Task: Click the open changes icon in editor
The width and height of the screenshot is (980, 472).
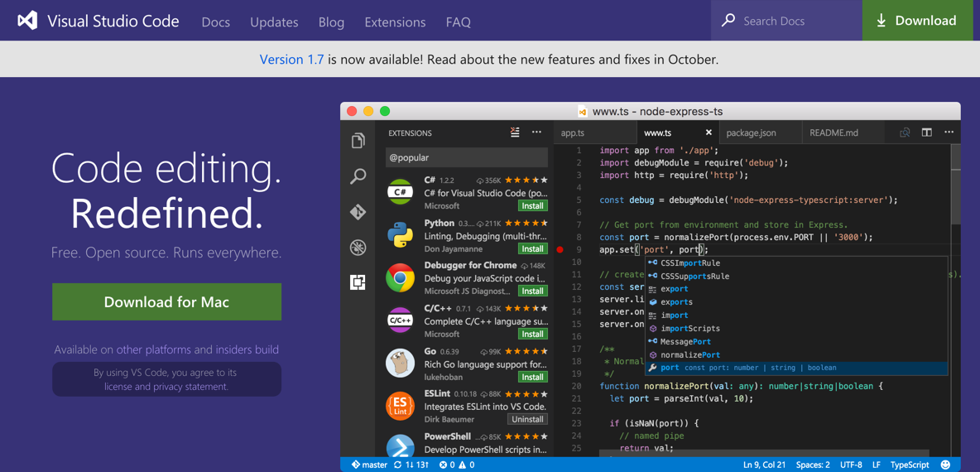Action: pos(905,132)
